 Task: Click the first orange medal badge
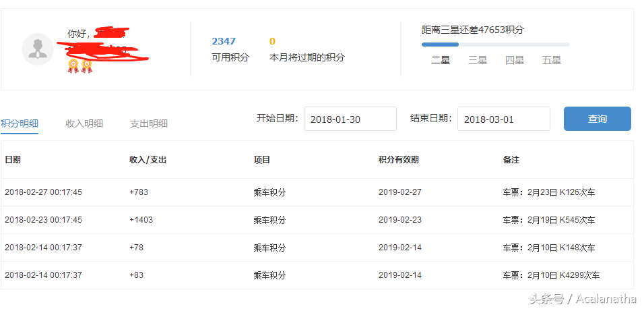coord(73,65)
